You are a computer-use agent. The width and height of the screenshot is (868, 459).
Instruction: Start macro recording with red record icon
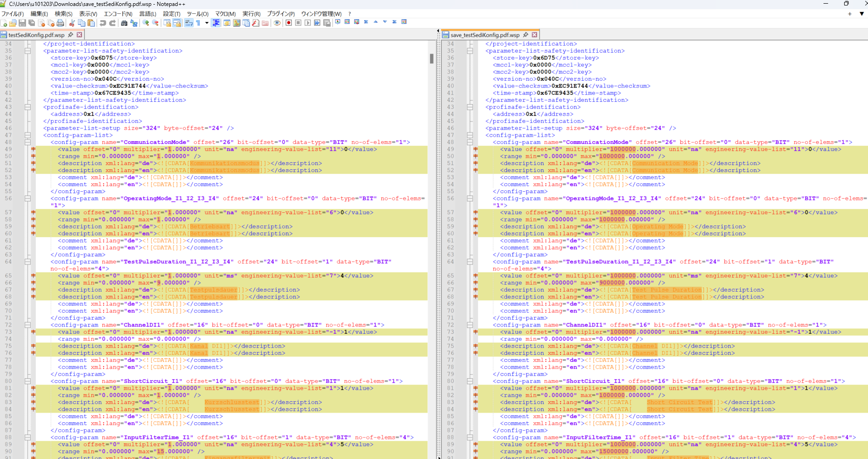tap(289, 23)
